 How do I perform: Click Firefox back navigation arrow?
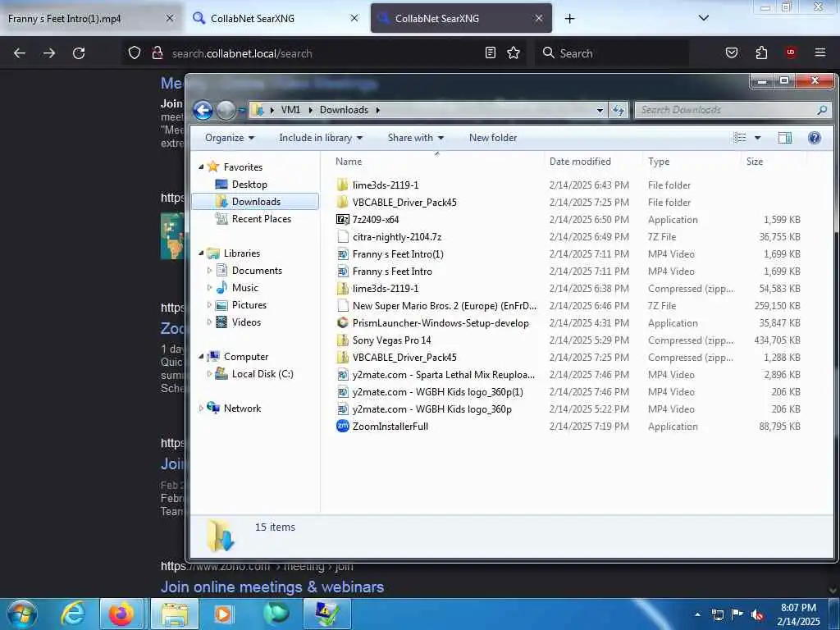[20, 53]
